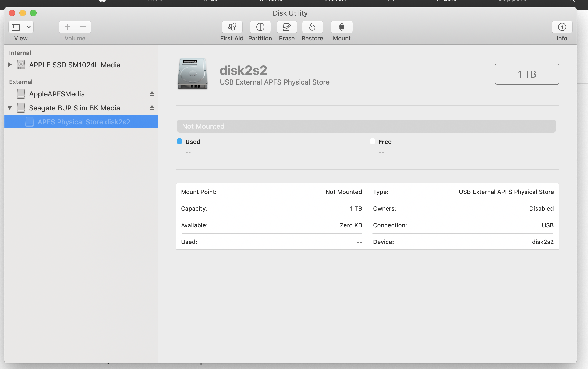Open the Partition tool
The image size is (588, 369).
coord(260,27)
